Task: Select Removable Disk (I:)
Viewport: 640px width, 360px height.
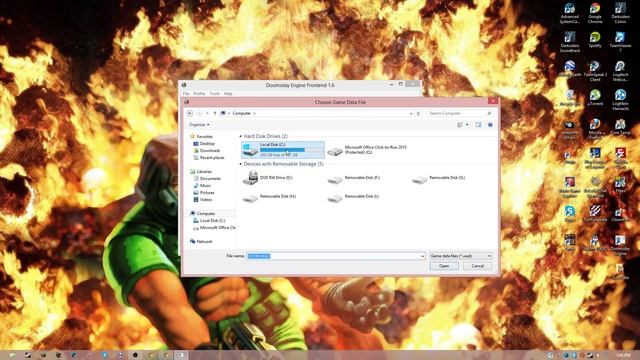Action: pos(353,197)
